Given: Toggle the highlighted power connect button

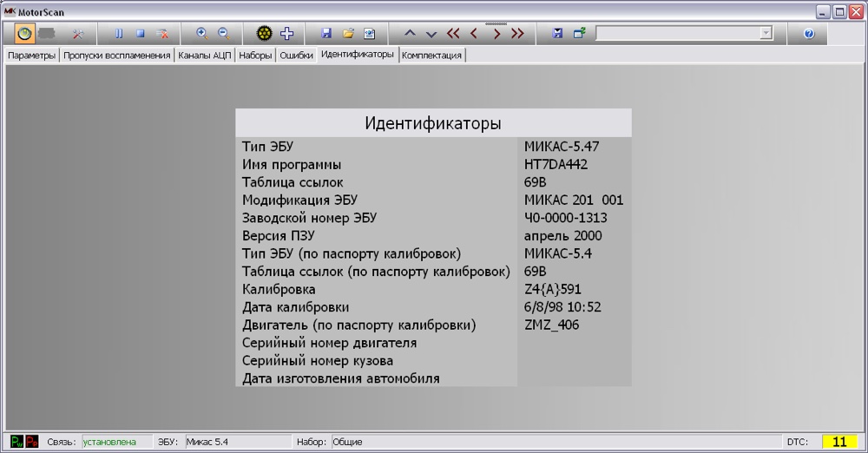Looking at the screenshot, I should (x=23, y=34).
